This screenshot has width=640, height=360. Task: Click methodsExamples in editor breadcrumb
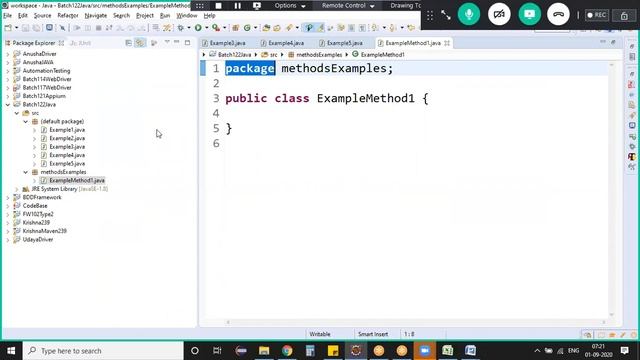(x=319, y=55)
